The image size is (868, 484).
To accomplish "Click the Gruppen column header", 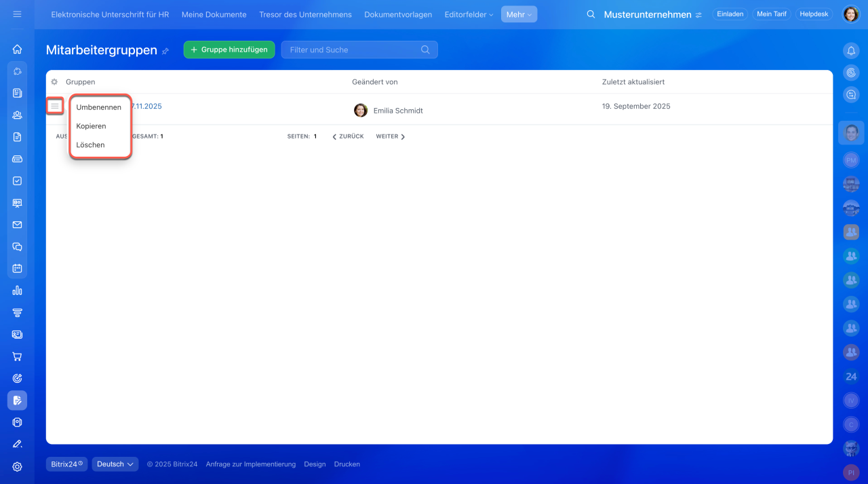I will coord(81,82).
